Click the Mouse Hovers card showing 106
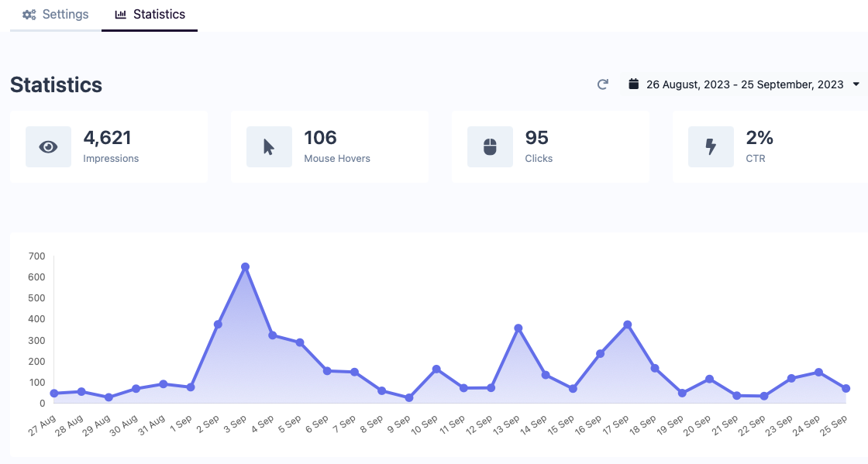 pyautogui.click(x=330, y=146)
